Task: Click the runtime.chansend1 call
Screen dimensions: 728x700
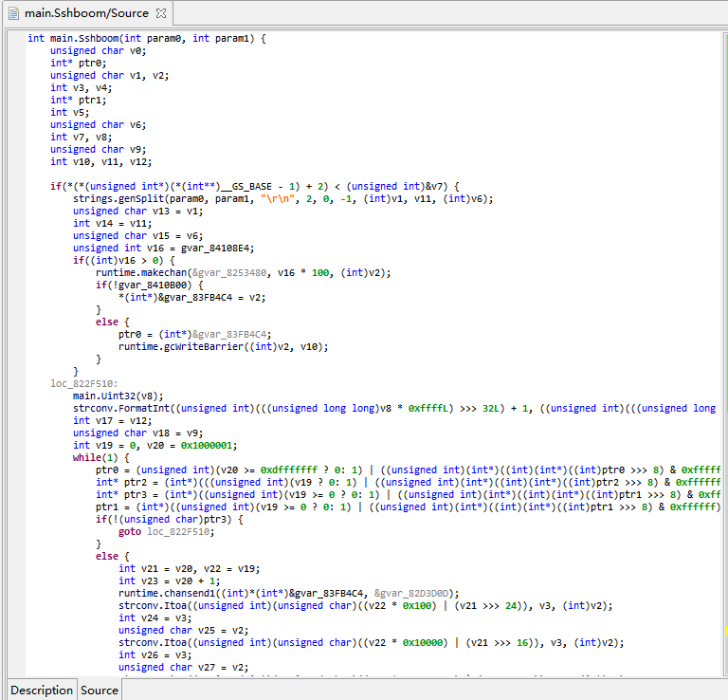Action: tap(166, 593)
